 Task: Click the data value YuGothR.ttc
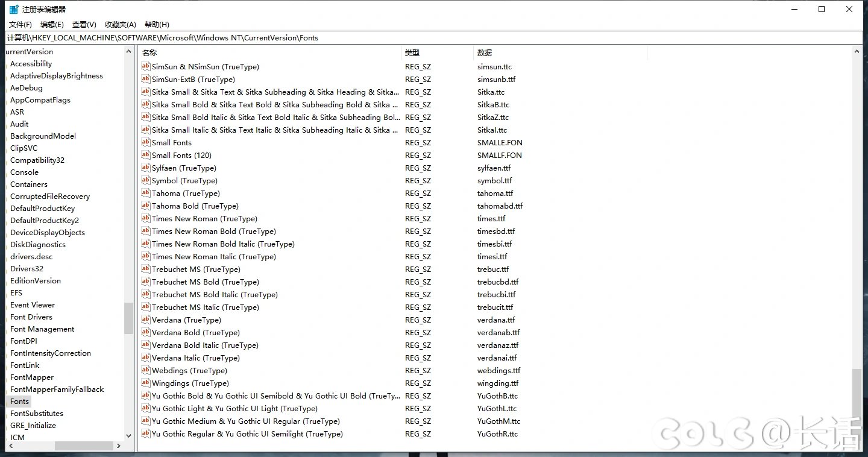click(x=497, y=433)
